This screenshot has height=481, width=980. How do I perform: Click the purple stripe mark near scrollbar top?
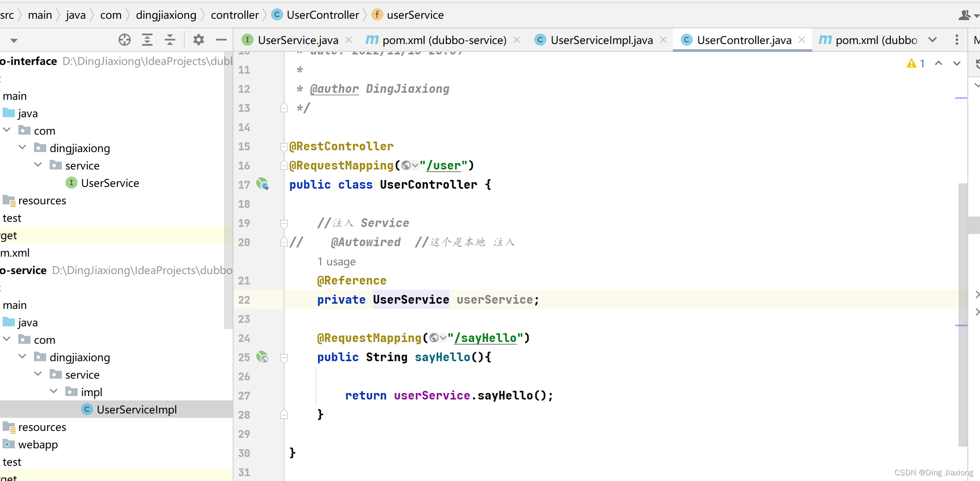tap(961, 98)
